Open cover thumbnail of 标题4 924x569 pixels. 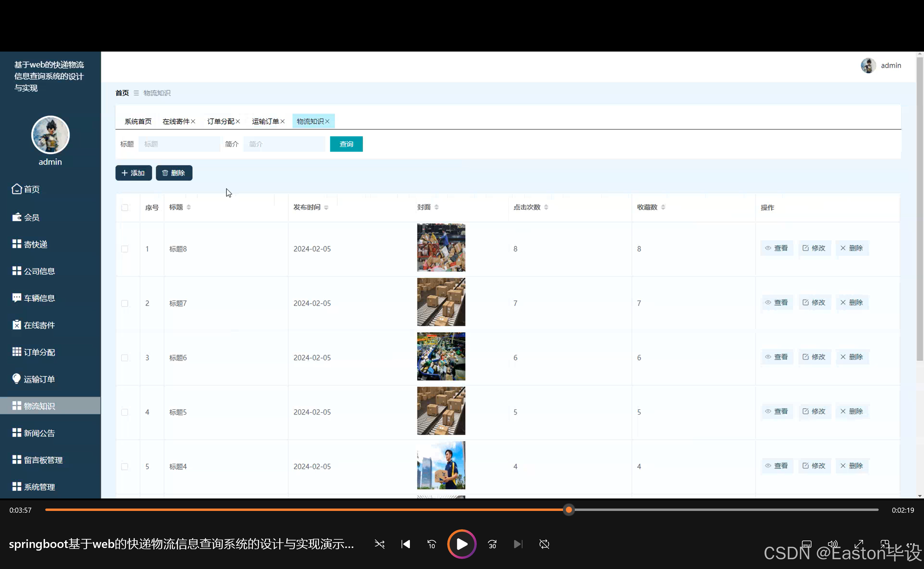[441, 465]
